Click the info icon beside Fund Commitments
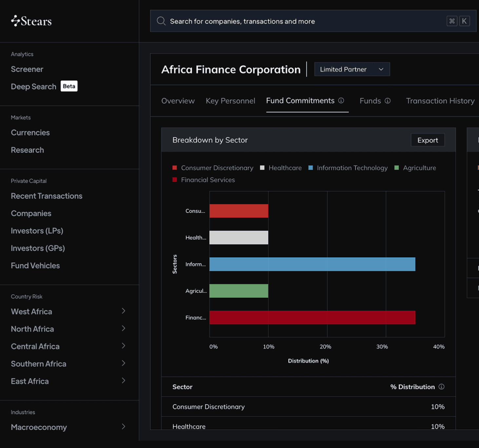Image resolution: width=479 pixels, height=448 pixels. (341, 101)
